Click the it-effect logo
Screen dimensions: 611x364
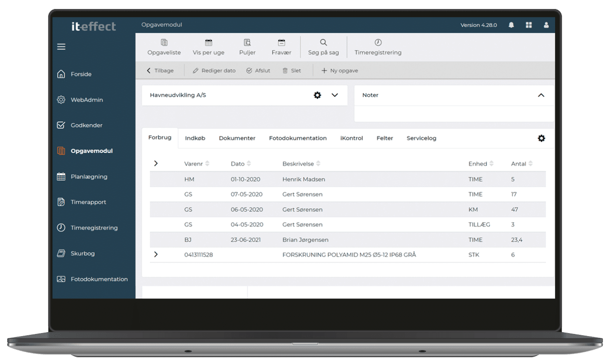(94, 26)
